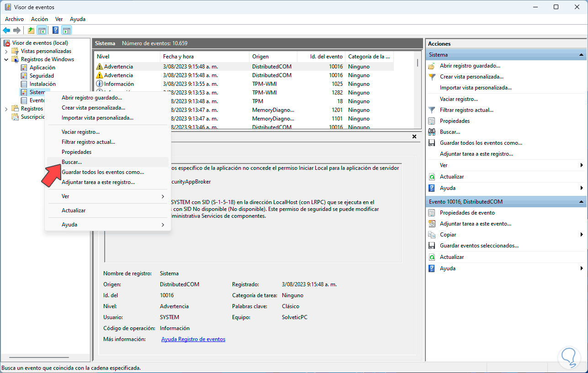588x373 pixels.
Task: Choose Buscar... in the context menu
Action: tap(108, 162)
